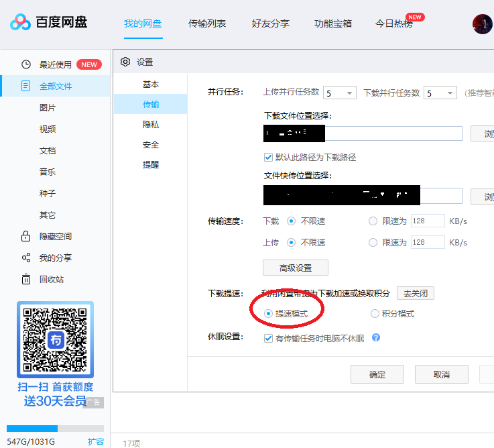Click the NEW badge next to 最近使用

click(89, 64)
